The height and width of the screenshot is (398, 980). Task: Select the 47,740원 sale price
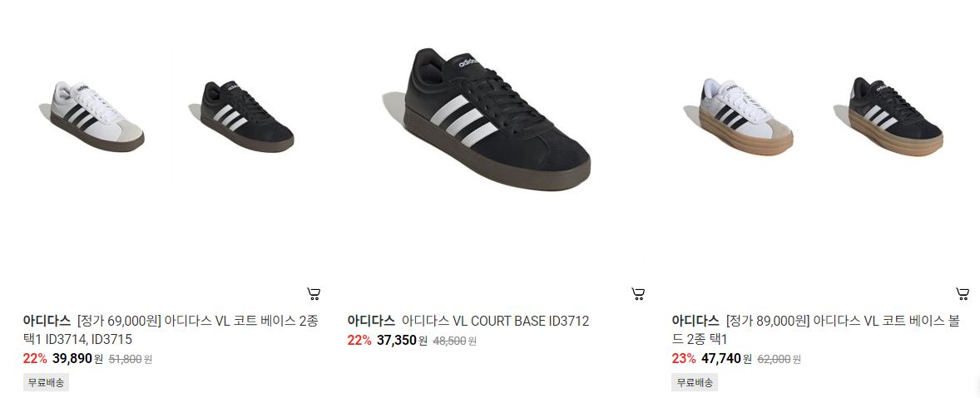(x=726, y=359)
